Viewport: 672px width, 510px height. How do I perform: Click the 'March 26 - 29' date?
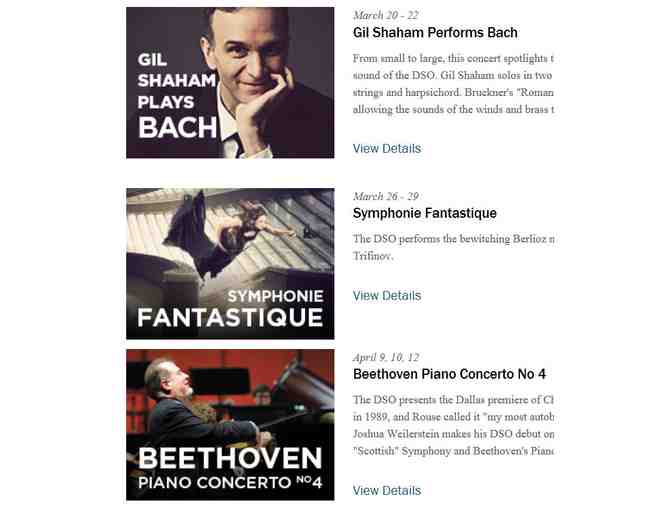click(x=386, y=196)
